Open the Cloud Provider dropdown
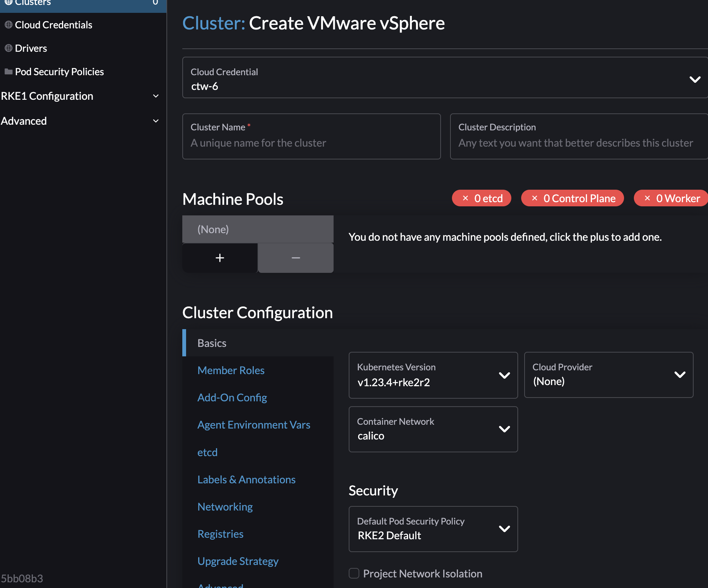This screenshot has height=588, width=708. click(680, 375)
